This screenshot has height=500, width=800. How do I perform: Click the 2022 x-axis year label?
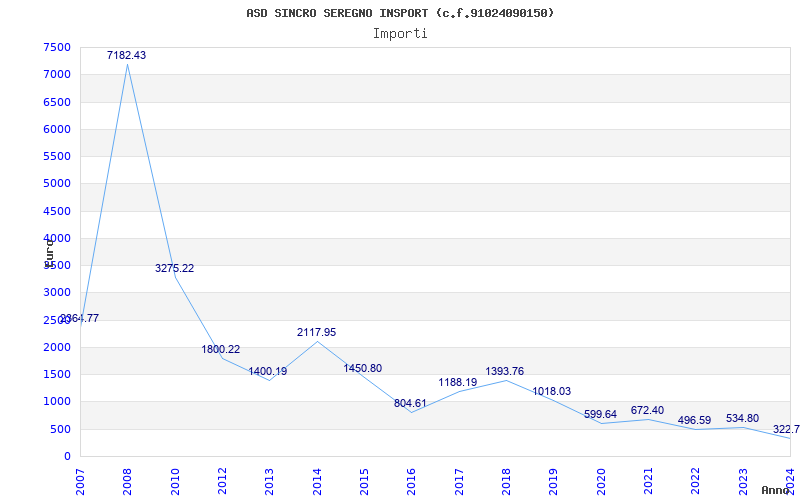[695, 482]
